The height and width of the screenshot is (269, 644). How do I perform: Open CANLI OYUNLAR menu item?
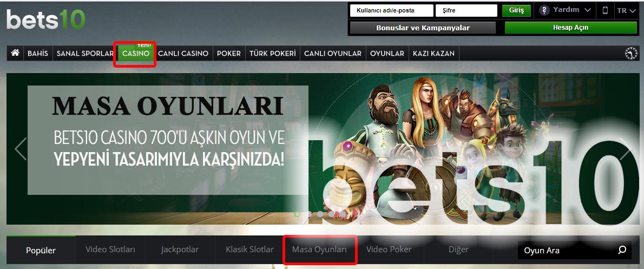pyautogui.click(x=333, y=54)
